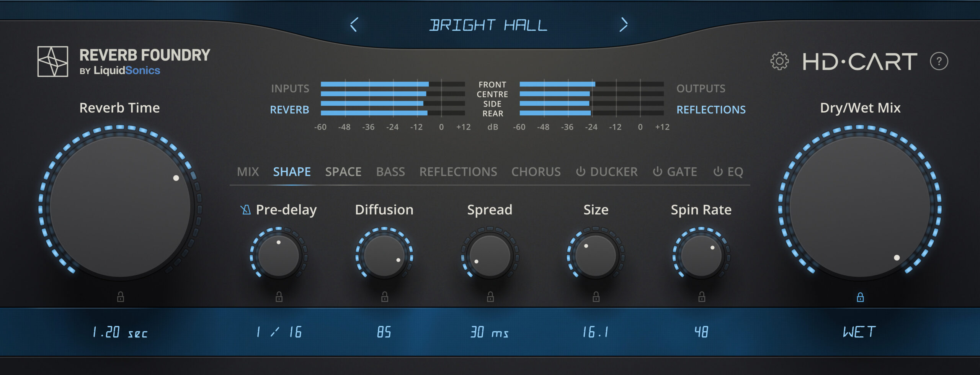Open the REFLECTIONS tab
The width and height of the screenshot is (980, 375).
click(x=458, y=172)
